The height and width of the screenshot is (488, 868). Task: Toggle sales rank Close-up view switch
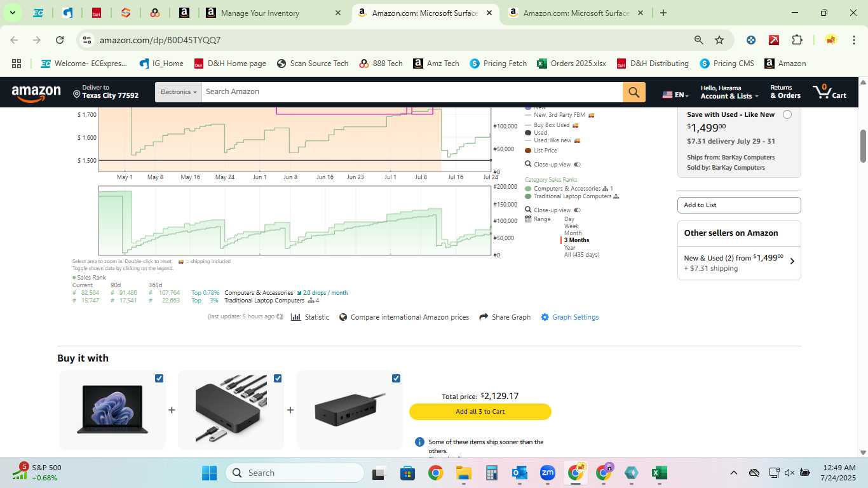[x=578, y=210]
